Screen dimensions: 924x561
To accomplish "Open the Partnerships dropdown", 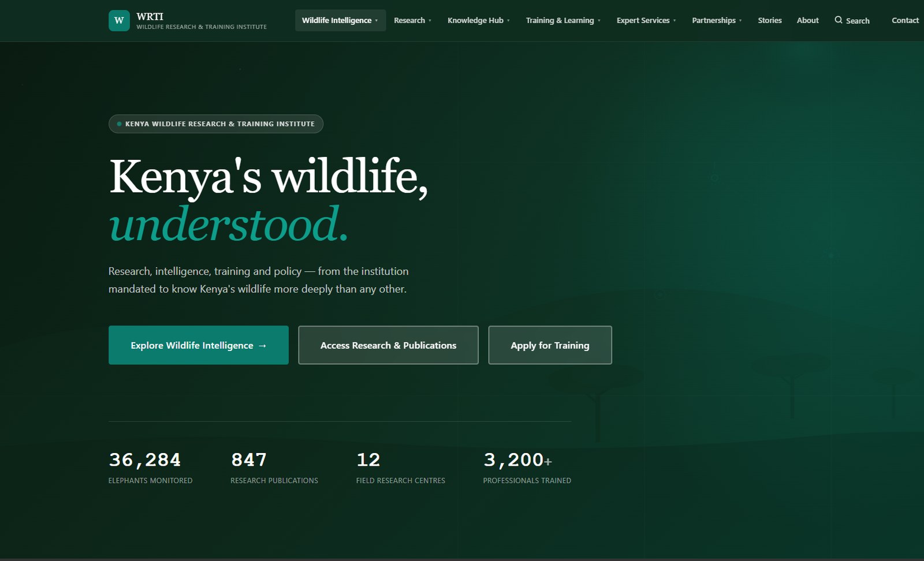I will tap(717, 20).
